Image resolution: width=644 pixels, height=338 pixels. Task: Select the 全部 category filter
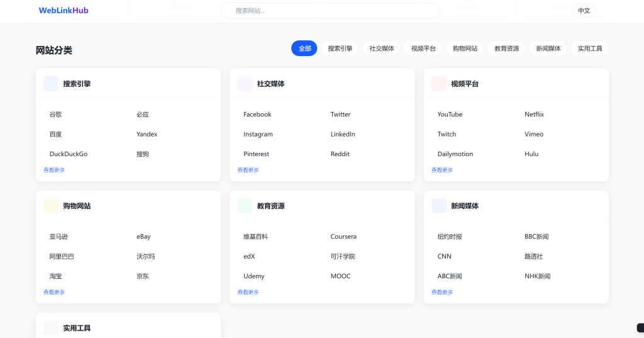click(x=304, y=48)
